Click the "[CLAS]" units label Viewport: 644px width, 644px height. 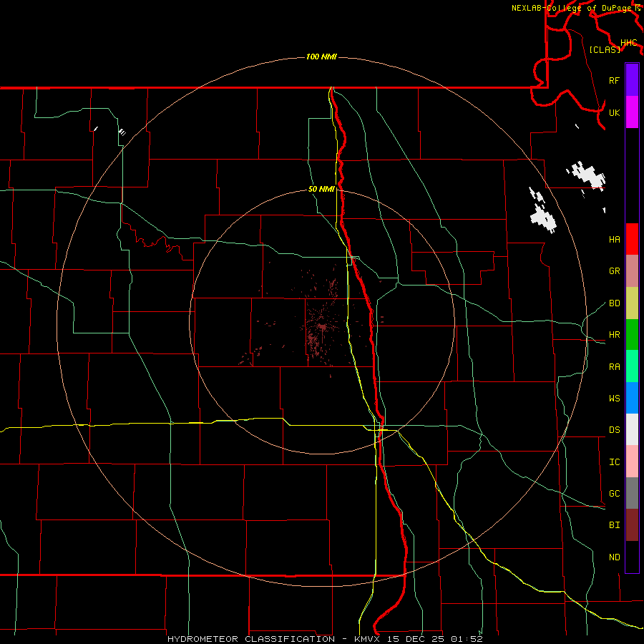(605, 49)
